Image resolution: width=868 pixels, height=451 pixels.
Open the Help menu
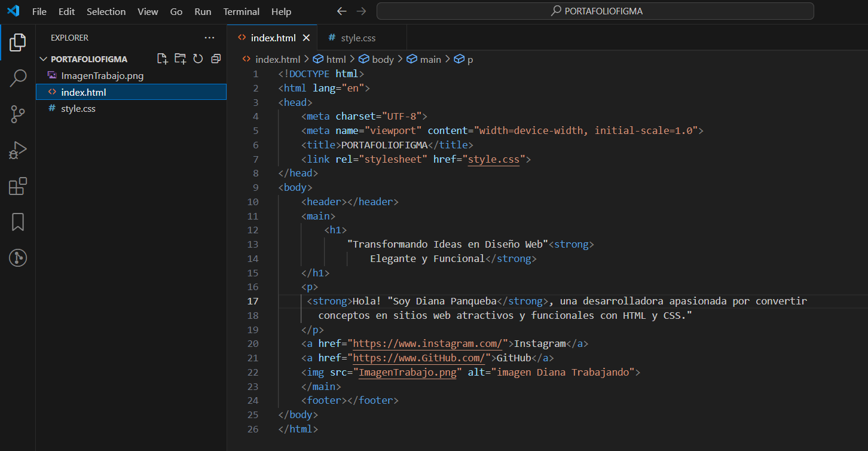click(281, 11)
